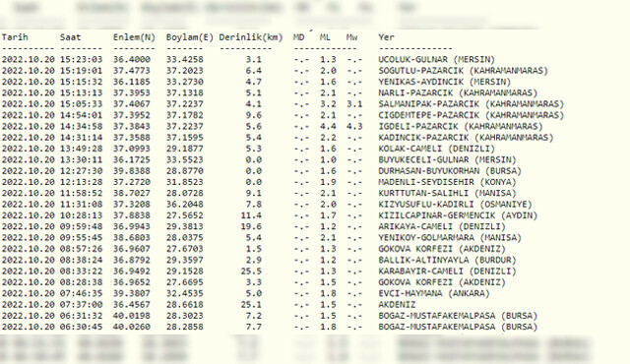Select depth value '25.5'
This screenshot has width=630, height=364.
pos(251,272)
